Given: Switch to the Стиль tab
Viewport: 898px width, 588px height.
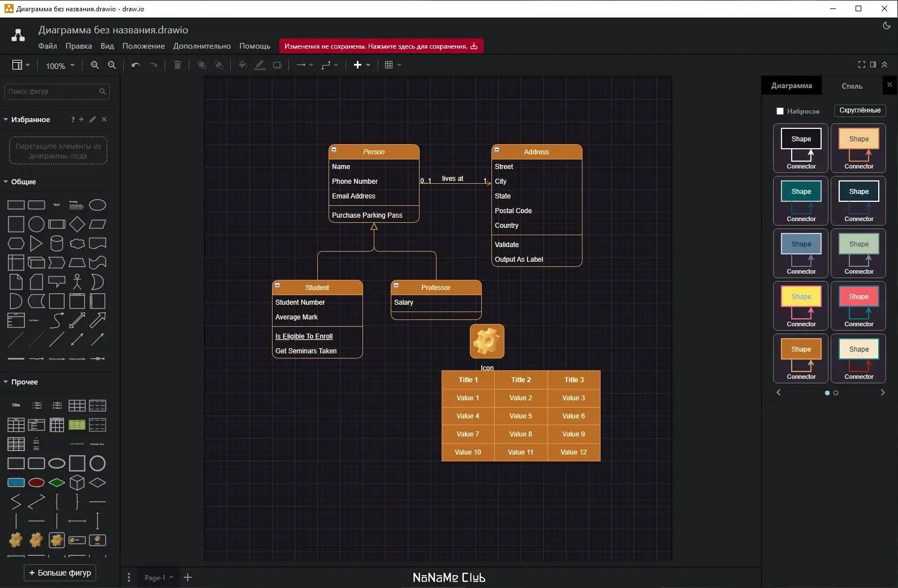Looking at the screenshot, I should pyautogui.click(x=852, y=86).
